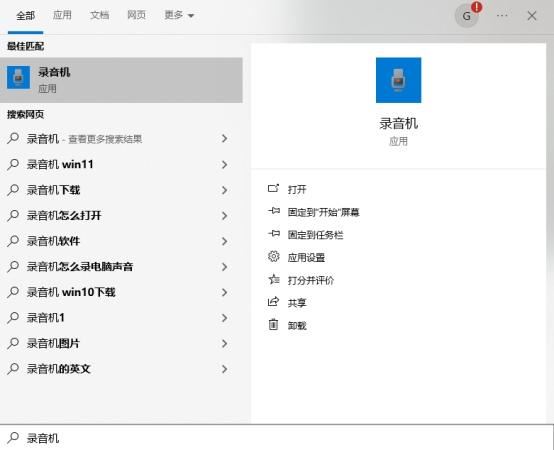Select the 录音机的英文 suggestion
This screenshot has width=554, height=450.
[121, 369]
